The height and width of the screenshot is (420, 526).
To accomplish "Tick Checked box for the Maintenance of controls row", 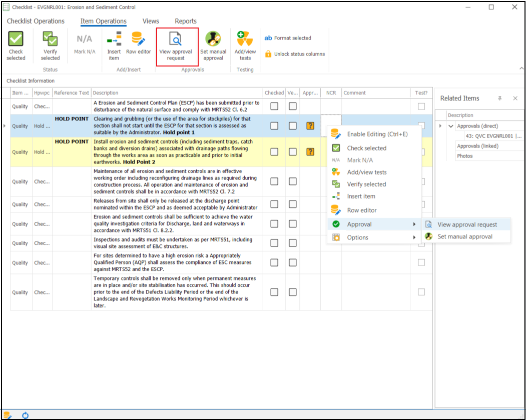I will [x=274, y=181].
